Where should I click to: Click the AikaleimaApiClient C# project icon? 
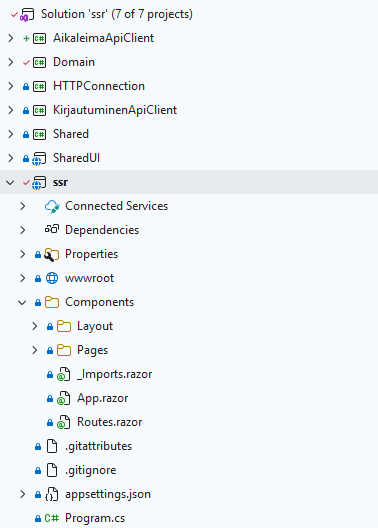(39, 38)
